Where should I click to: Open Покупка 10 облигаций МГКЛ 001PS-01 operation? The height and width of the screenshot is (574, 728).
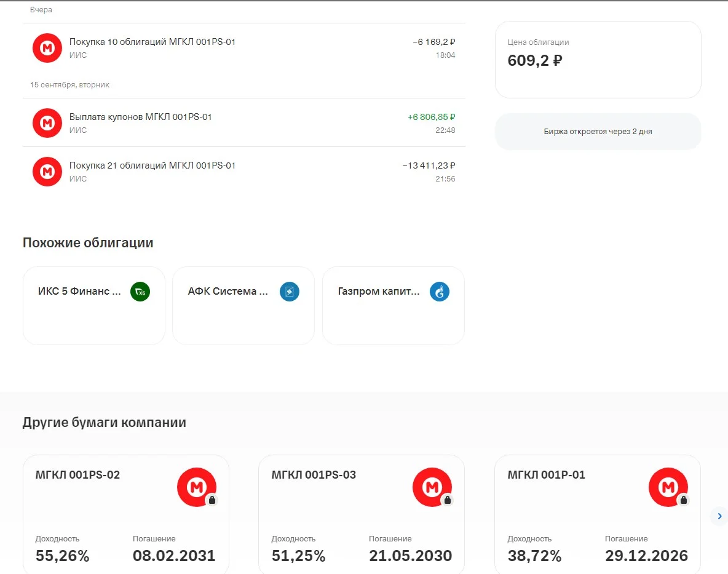coord(243,48)
